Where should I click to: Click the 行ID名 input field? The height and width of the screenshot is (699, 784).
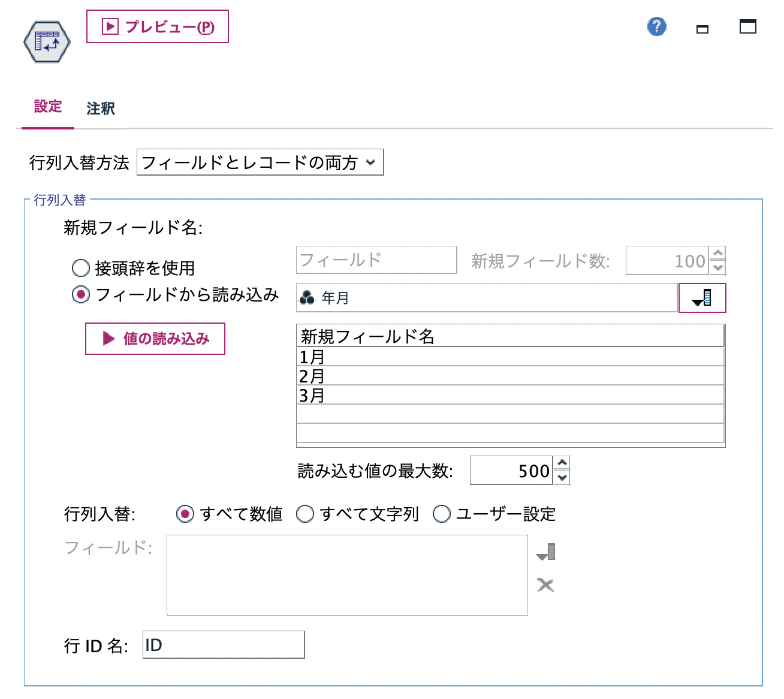222,645
